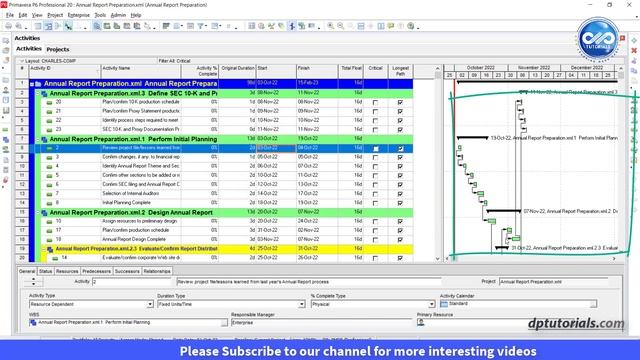Sort by Original Duration column header

coord(237,71)
